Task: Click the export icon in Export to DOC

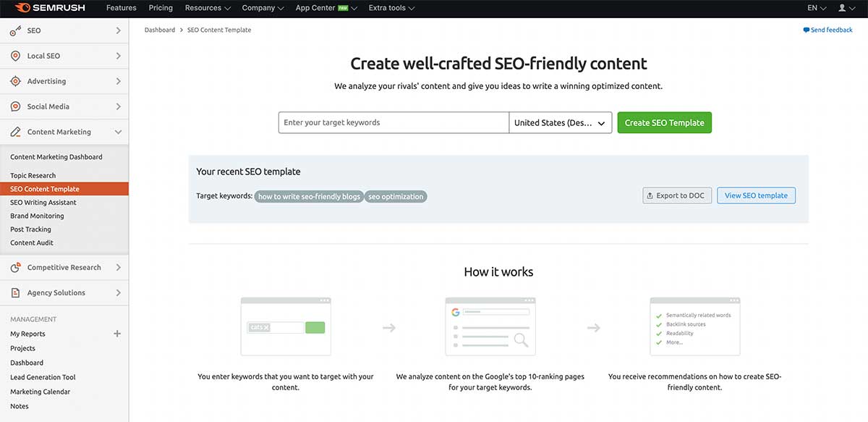Action: (x=650, y=195)
